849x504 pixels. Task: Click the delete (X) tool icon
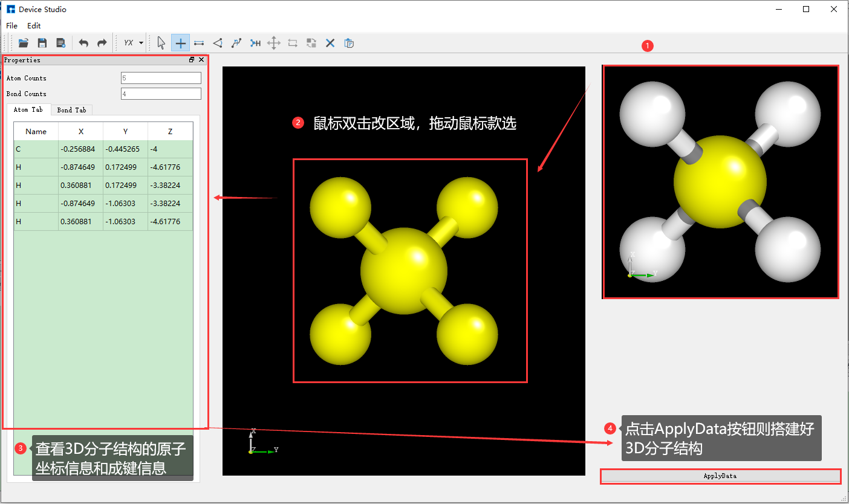point(330,43)
